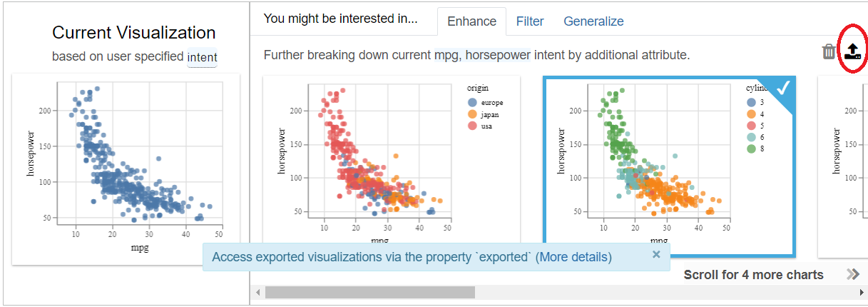
Task: Click the europe legend color swatch
Action: click(x=471, y=102)
